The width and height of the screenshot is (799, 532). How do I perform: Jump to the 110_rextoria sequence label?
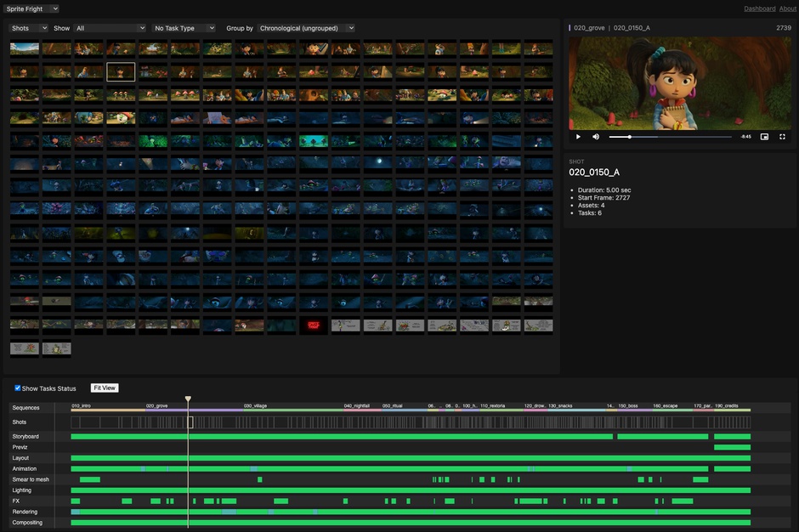tap(492, 405)
